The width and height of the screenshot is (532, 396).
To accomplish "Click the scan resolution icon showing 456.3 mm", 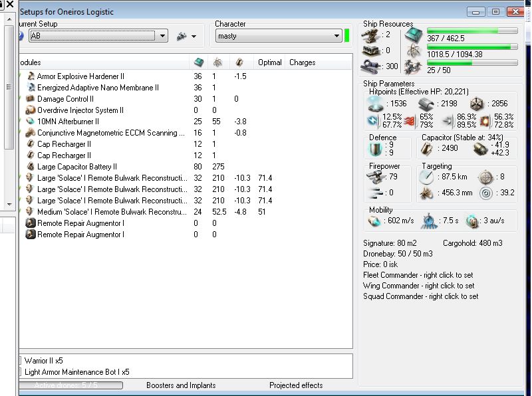I will click(426, 193).
